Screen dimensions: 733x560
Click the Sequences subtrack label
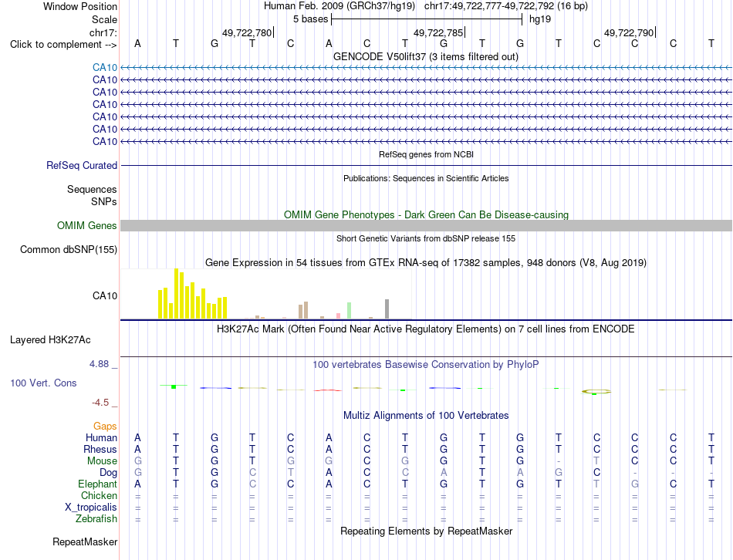[x=92, y=189]
